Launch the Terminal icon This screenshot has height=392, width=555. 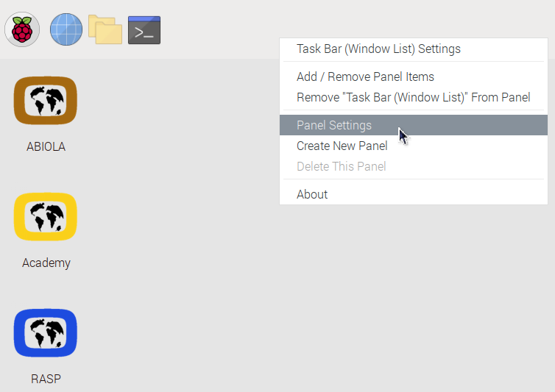144,30
